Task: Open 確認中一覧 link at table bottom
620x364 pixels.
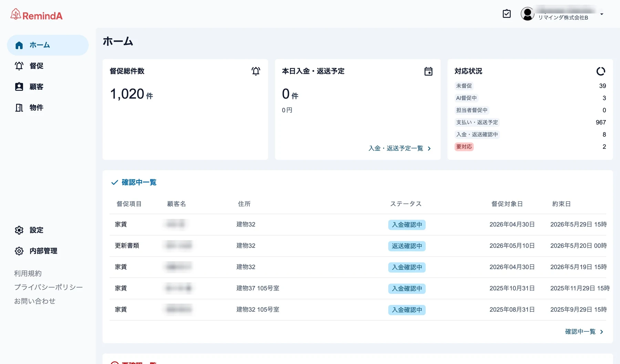Action: (584, 332)
